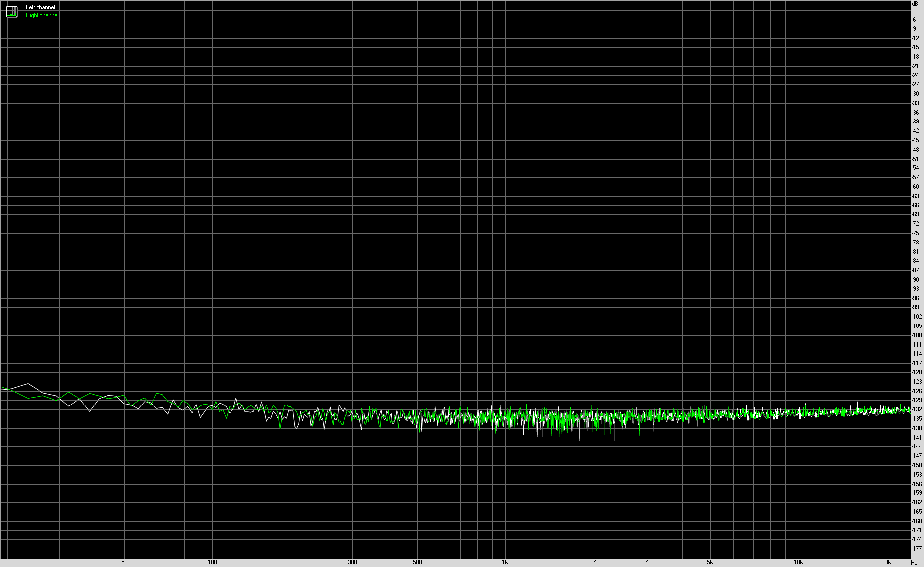The width and height of the screenshot is (924, 567).
Task: Click the "-60" dB scale label
Action: point(915,187)
